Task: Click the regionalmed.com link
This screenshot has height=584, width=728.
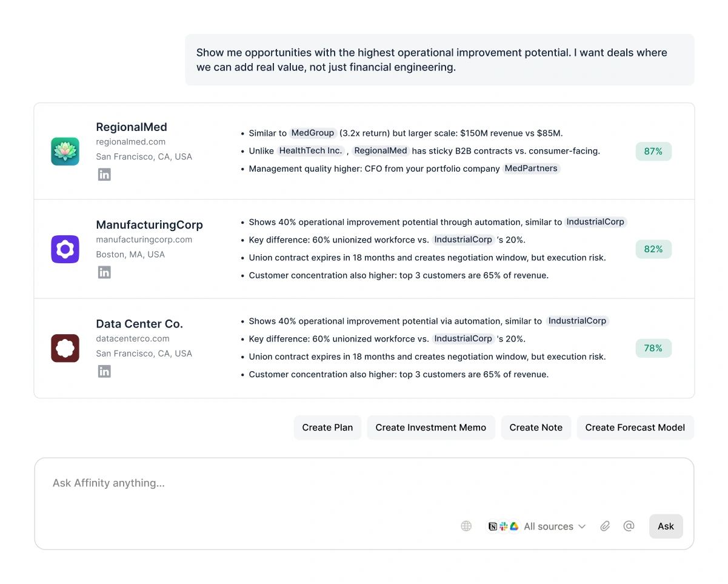Action: (131, 142)
